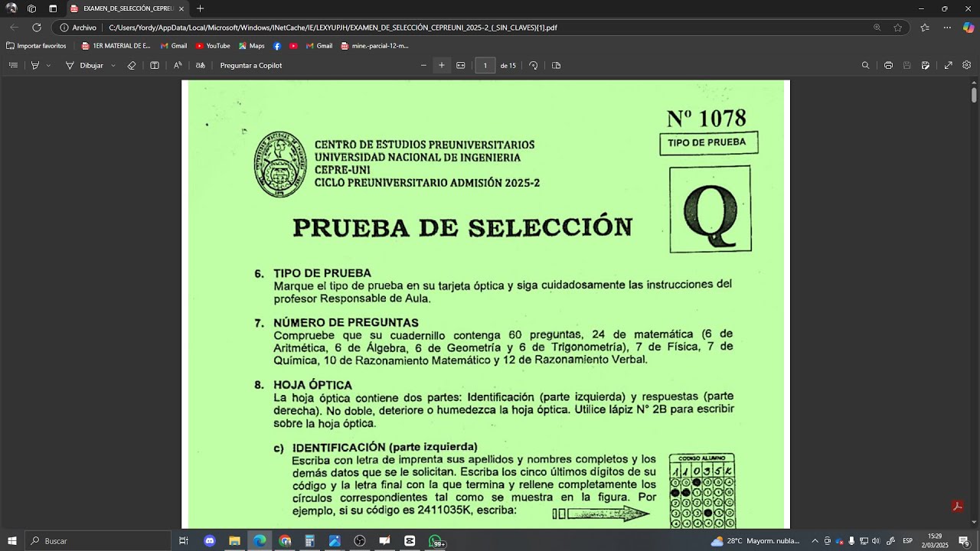Zoom out with the minus button

point(423,65)
